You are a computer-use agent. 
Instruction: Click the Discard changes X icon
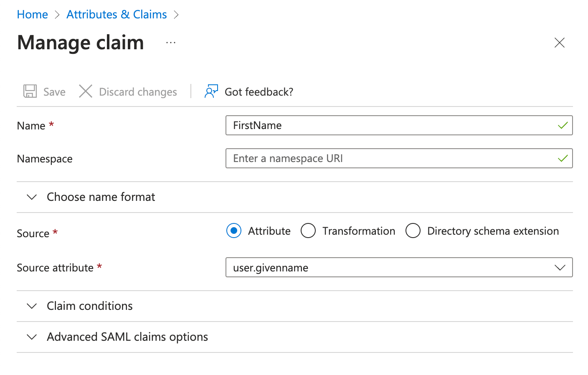(86, 91)
